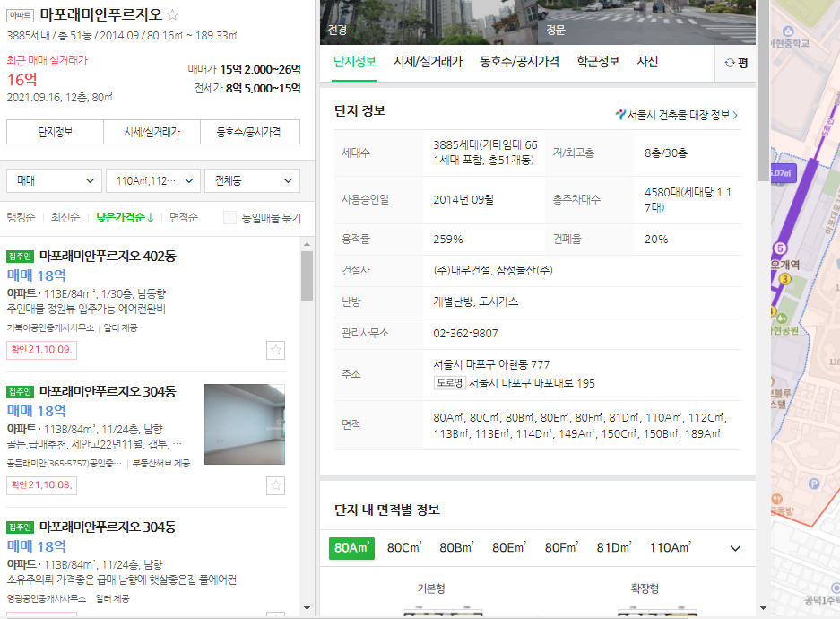
Task: Switch to the 단지정보 tab
Action: [x=355, y=62]
